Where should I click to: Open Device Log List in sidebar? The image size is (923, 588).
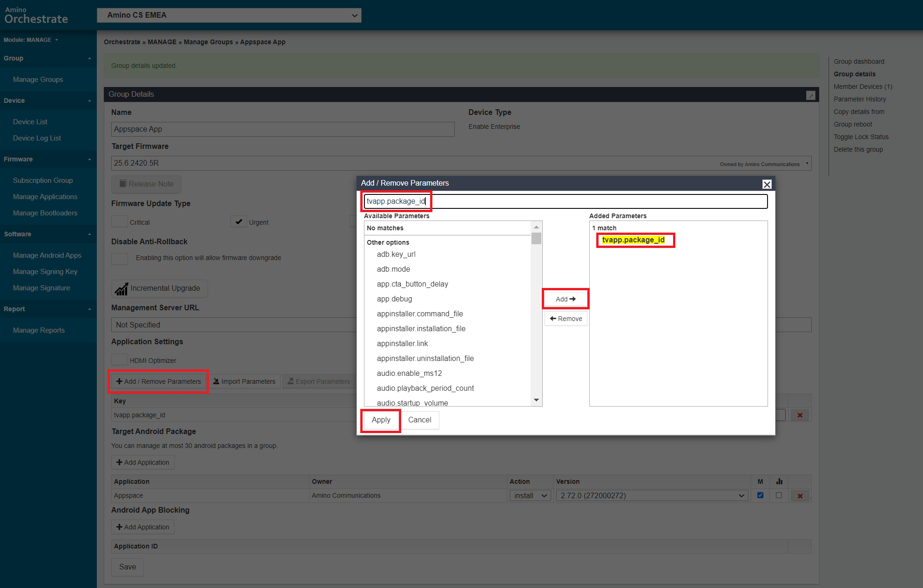pos(37,138)
